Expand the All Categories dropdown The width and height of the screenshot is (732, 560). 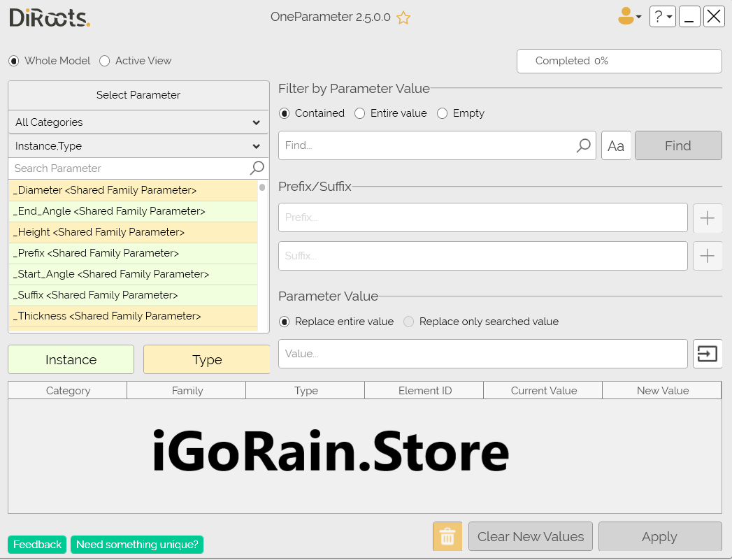pyautogui.click(x=138, y=122)
